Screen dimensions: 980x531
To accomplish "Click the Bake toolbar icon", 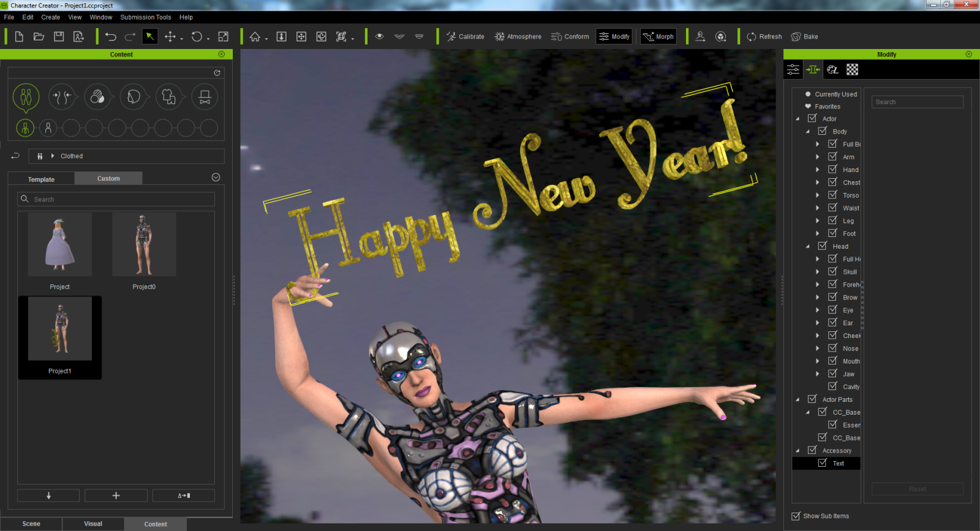I will pyautogui.click(x=805, y=37).
